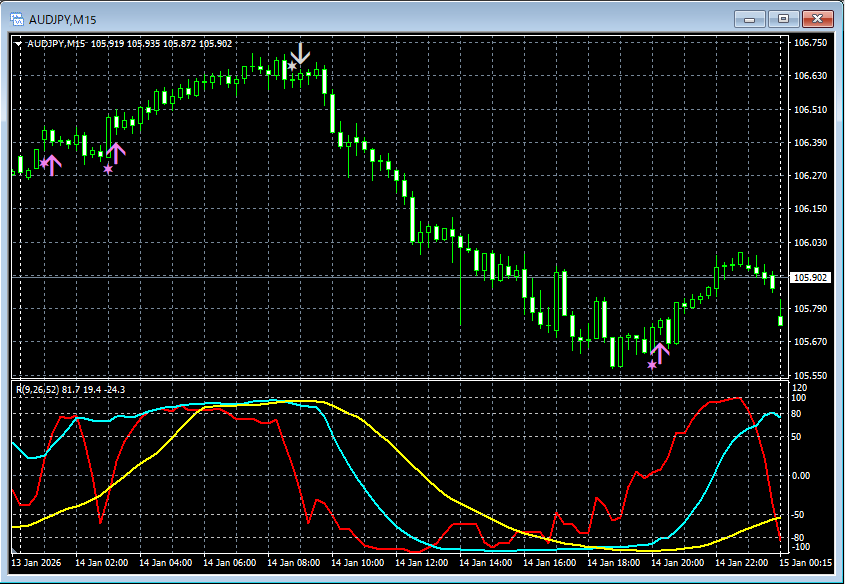Close the AUDJPY,M15 chart window
Image resolution: width=846 pixels, height=584 pixels.
(817, 18)
